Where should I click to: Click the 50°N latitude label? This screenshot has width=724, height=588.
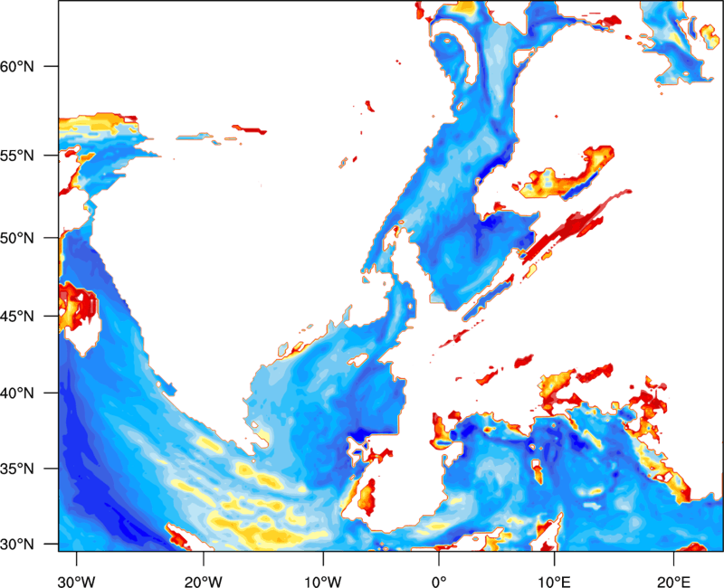(17, 238)
